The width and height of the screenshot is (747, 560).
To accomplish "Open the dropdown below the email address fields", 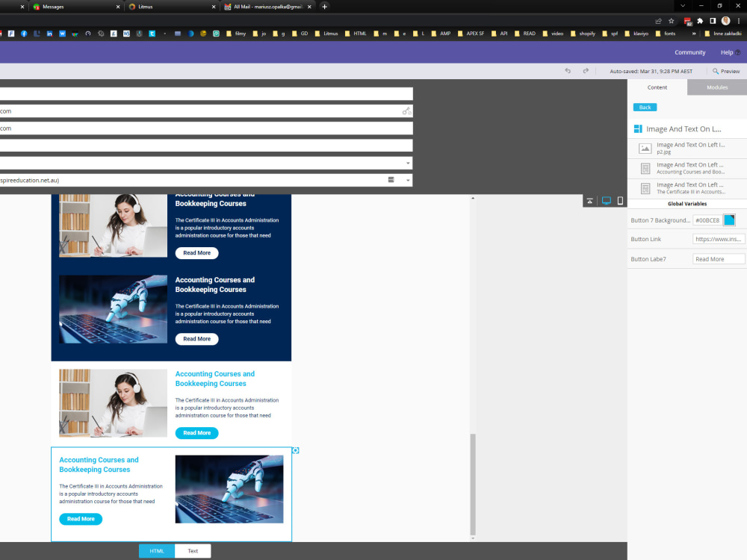I will click(408, 163).
